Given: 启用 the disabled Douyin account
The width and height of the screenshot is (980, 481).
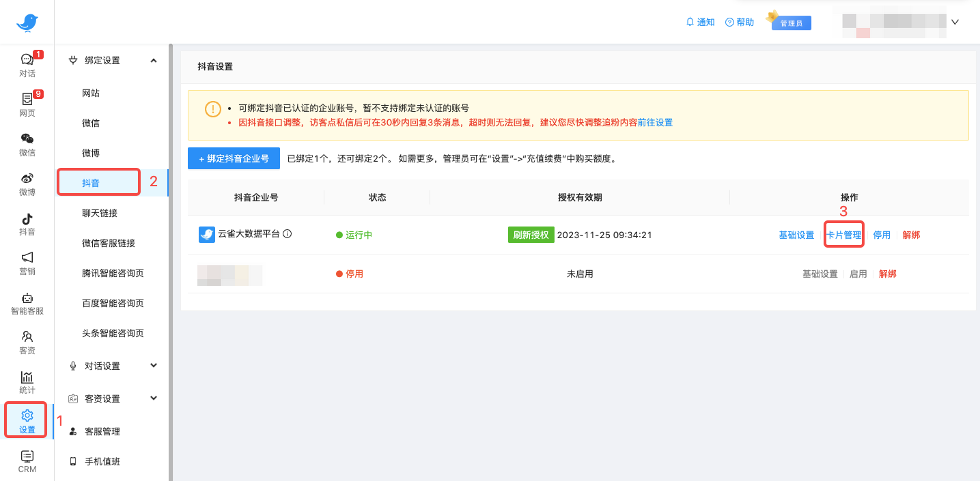Looking at the screenshot, I should pyautogui.click(x=858, y=273).
